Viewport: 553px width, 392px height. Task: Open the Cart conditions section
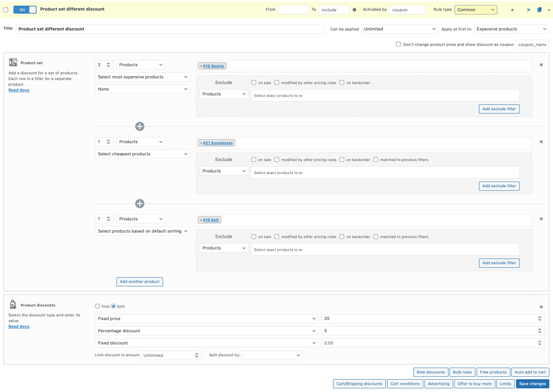pyautogui.click(x=405, y=384)
